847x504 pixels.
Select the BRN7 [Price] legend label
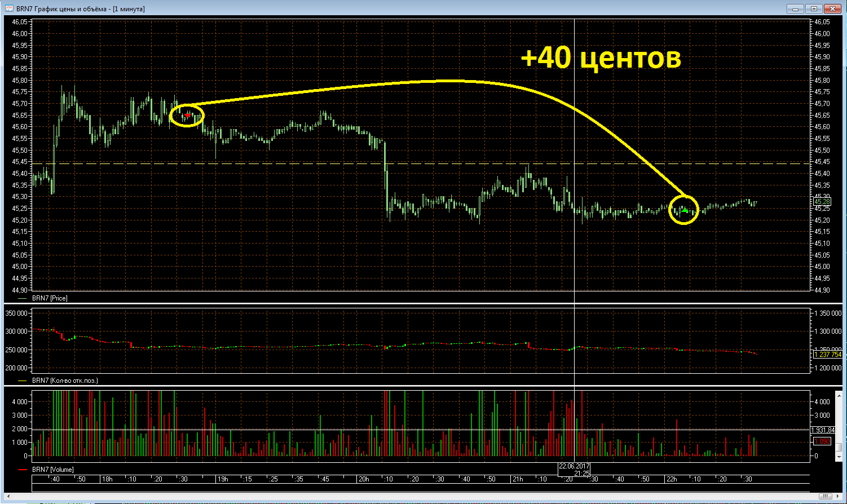50,298
